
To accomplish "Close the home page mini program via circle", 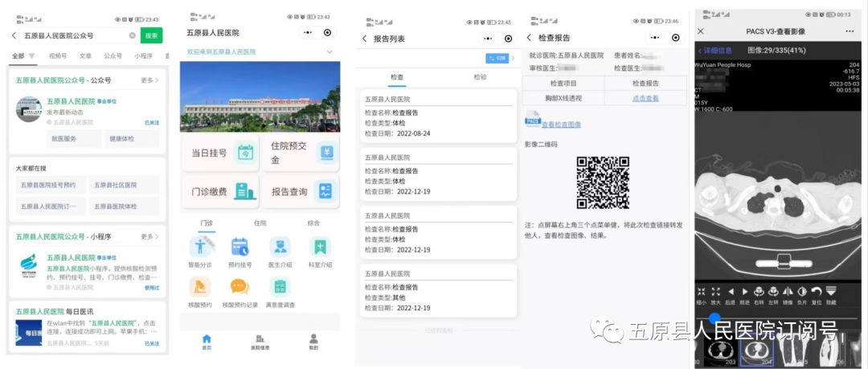I will [x=327, y=33].
